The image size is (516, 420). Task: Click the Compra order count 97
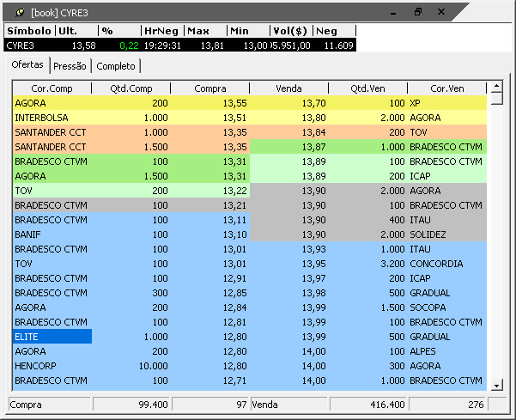click(210, 405)
